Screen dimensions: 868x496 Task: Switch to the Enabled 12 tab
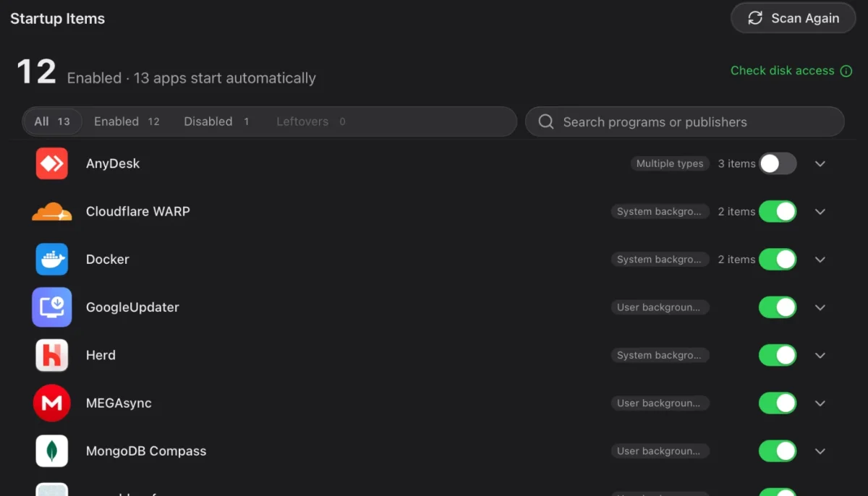tap(127, 121)
